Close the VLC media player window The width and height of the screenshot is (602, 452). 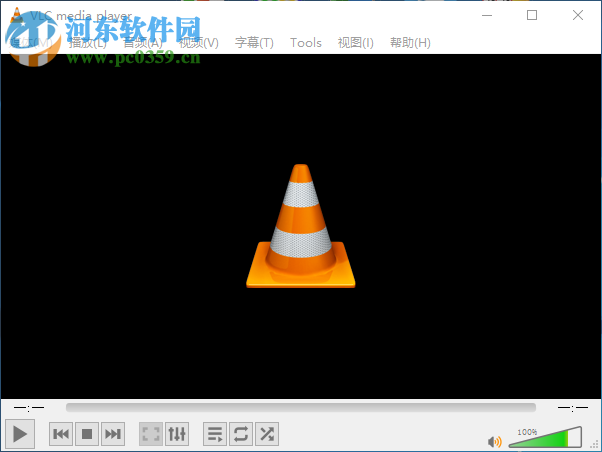tap(577, 15)
